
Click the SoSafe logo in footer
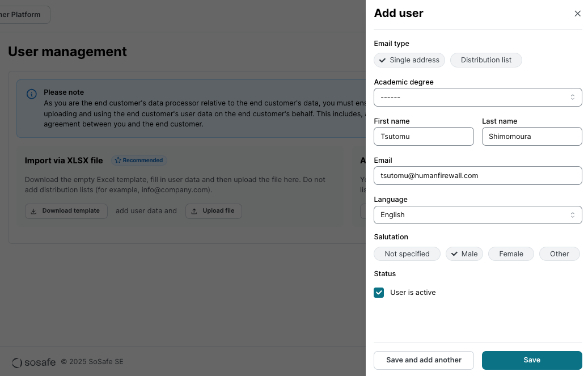[33, 362]
